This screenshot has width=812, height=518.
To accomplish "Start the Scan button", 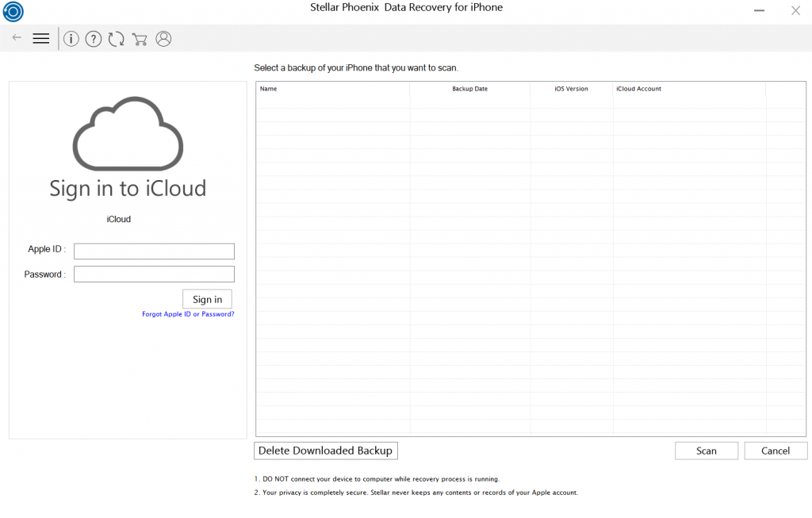I will (x=707, y=451).
